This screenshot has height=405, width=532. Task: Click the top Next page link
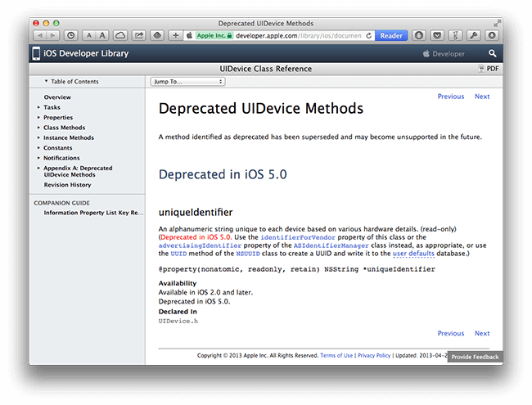click(482, 97)
